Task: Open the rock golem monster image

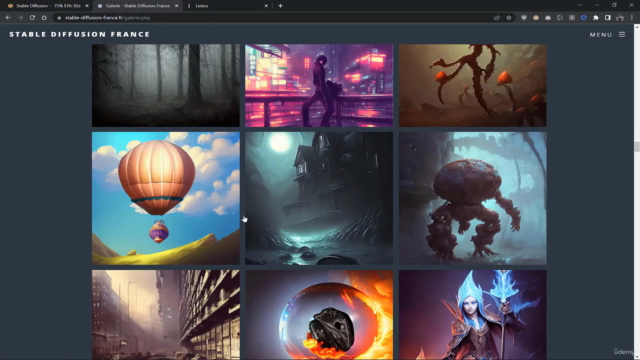Action: 472,198
